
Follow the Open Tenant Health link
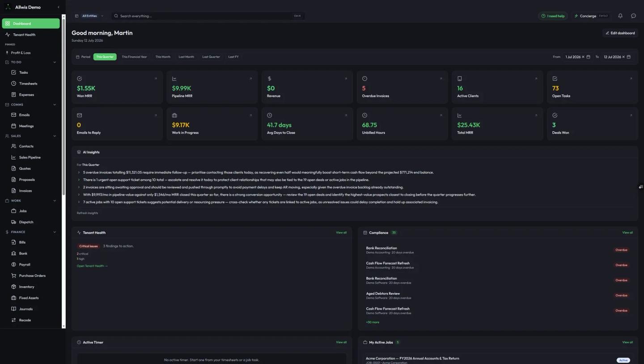[x=92, y=266]
